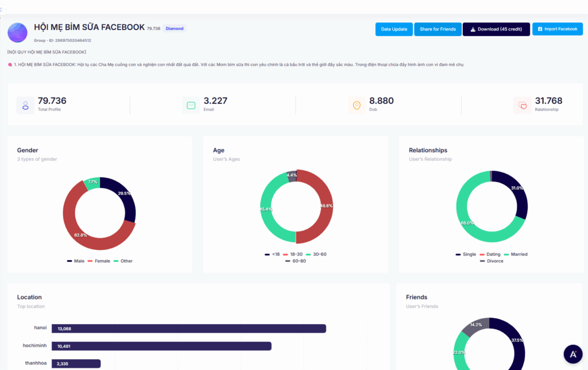Click the Relationship hearts icon
Screen dimensions: 588x370
click(523, 106)
